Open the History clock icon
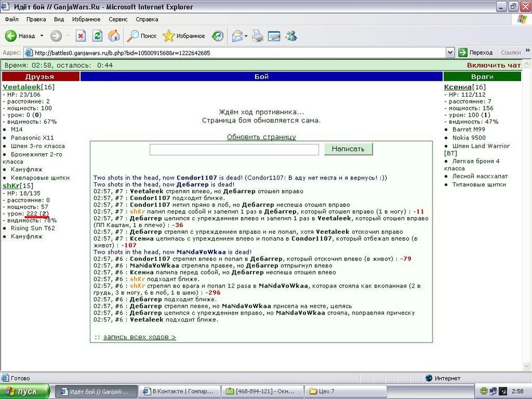This screenshot has width=532, height=399. [x=217, y=35]
